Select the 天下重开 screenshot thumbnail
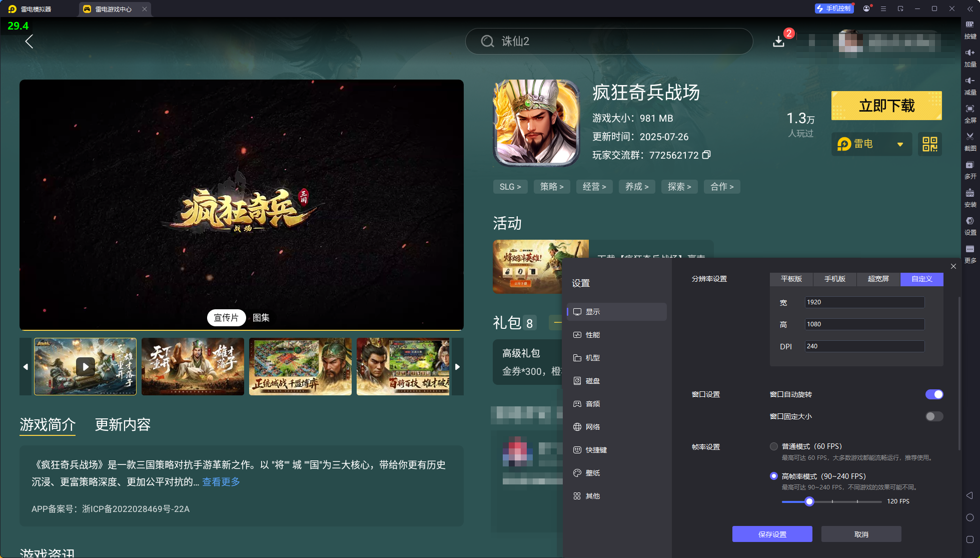Screen dimensions: 980x558 (x=193, y=366)
